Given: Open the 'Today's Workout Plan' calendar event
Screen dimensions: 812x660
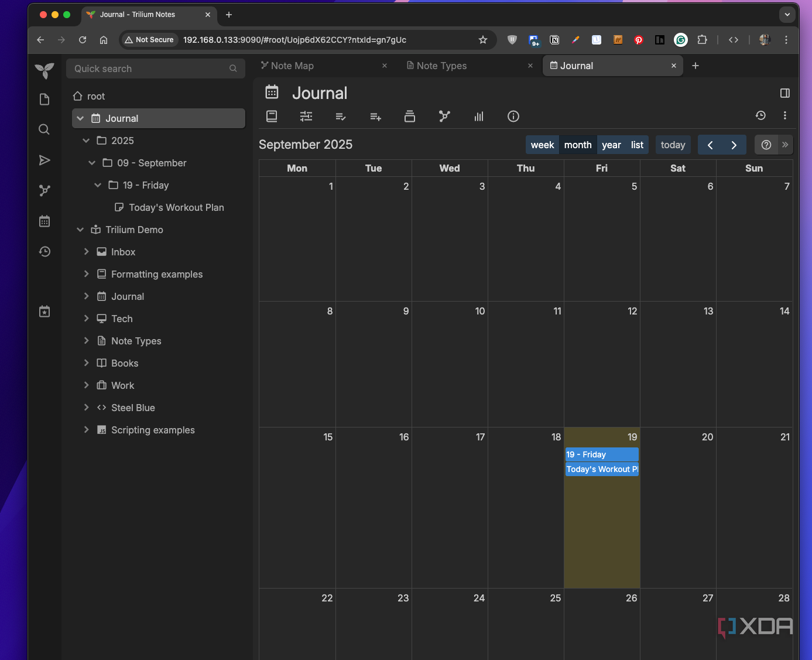Looking at the screenshot, I should click(x=602, y=469).
